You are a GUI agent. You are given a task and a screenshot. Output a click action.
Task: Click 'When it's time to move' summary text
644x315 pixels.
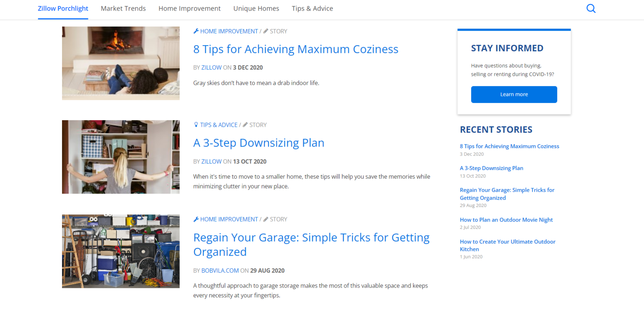[x=312, y=181]
